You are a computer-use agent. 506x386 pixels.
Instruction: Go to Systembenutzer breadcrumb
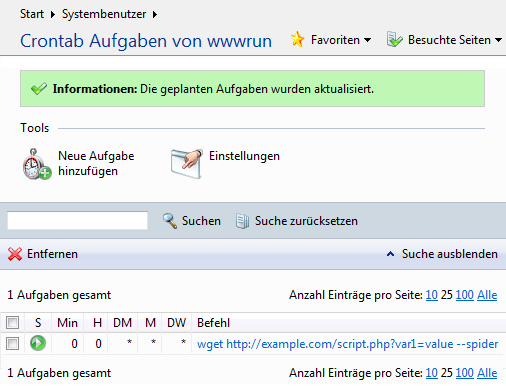coord(104,14)
